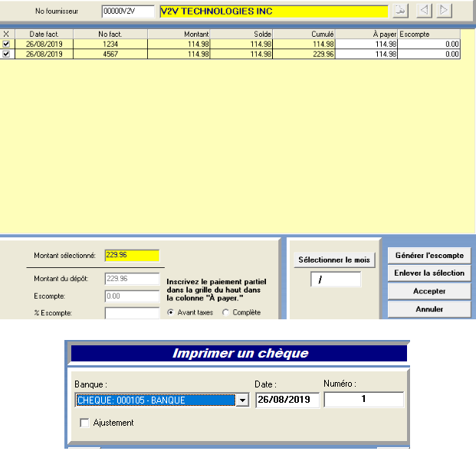Viewport: 476px width, 451px height.
Task: Click the Date fact. cell of invoice 1234
Action: point(44,44)
